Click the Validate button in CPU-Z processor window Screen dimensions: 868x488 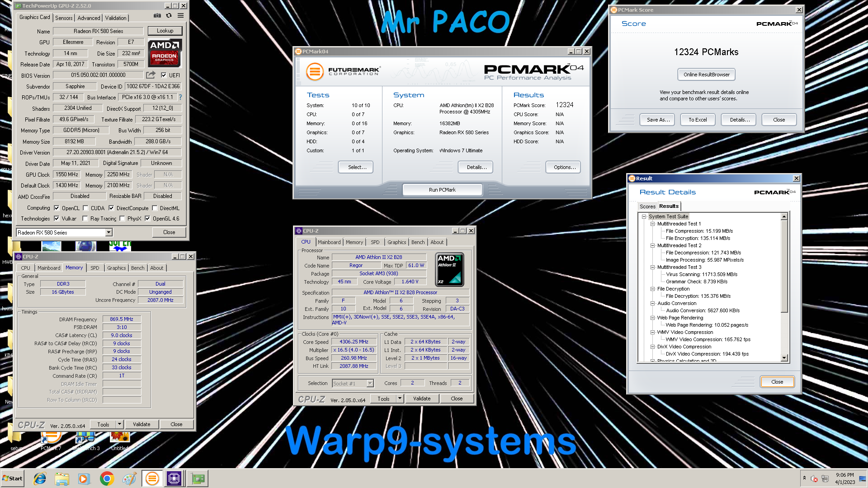(422, 399)
